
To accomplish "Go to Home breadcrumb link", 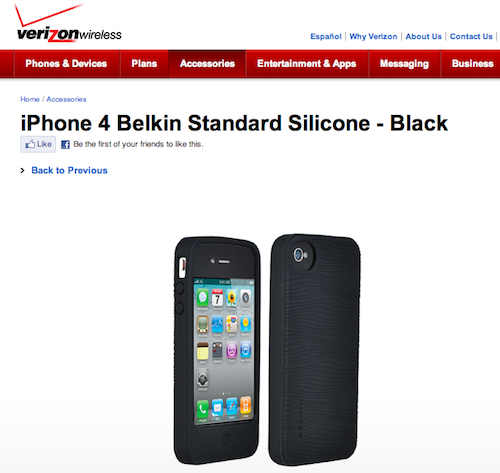I will (30, 99).
